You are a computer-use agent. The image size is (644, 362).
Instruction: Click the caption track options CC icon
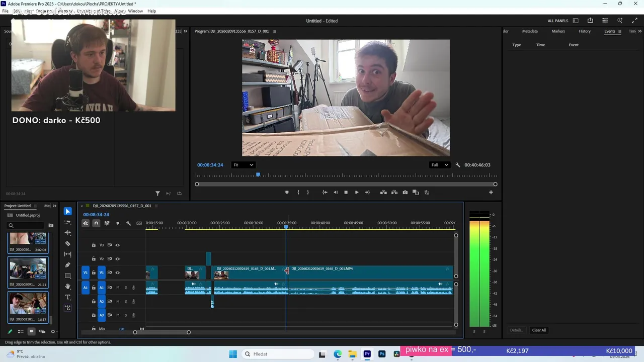pyautogui.click(x=139, y=223)
